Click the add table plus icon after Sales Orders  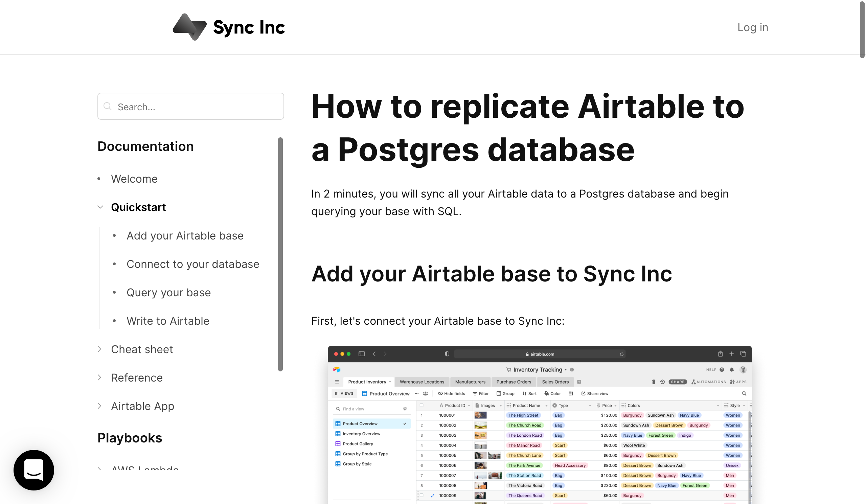click(579, 382)
